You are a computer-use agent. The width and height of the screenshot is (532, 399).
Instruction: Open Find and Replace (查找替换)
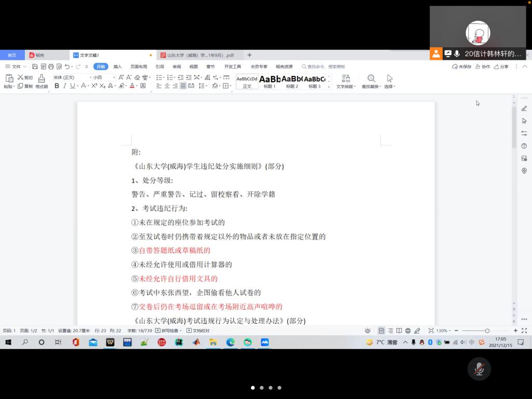point(371,81)
